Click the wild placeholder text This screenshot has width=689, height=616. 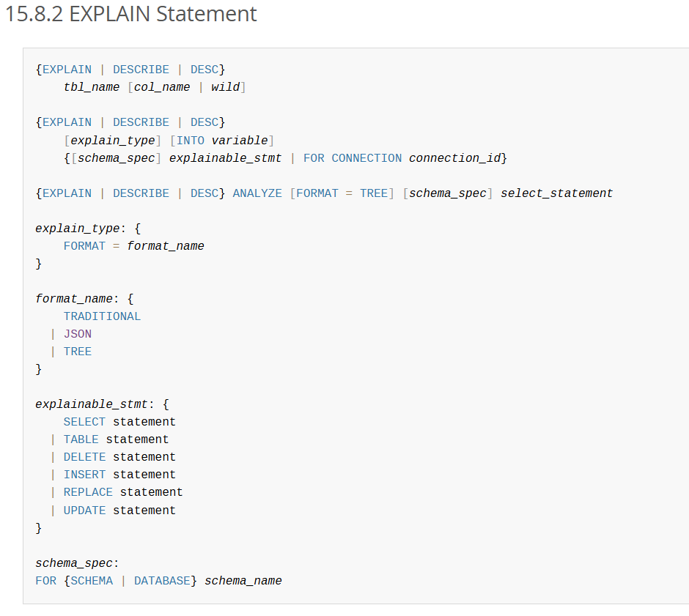(x=225, y=87)
